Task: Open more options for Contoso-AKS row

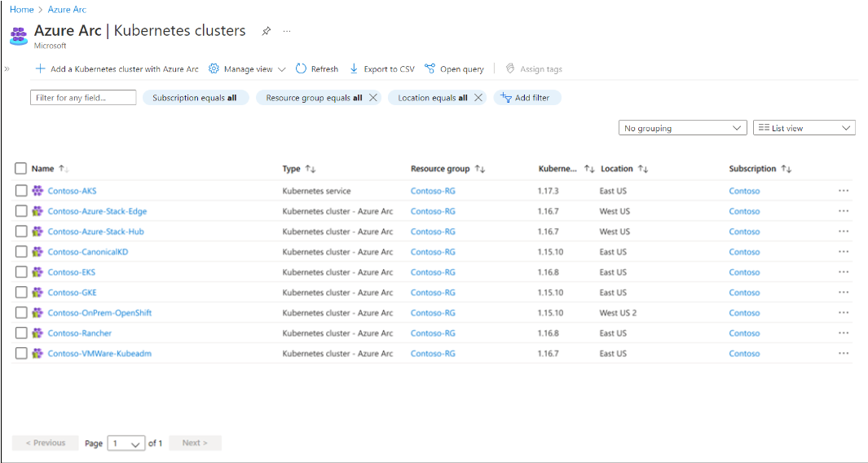Action: coord(843,191)
